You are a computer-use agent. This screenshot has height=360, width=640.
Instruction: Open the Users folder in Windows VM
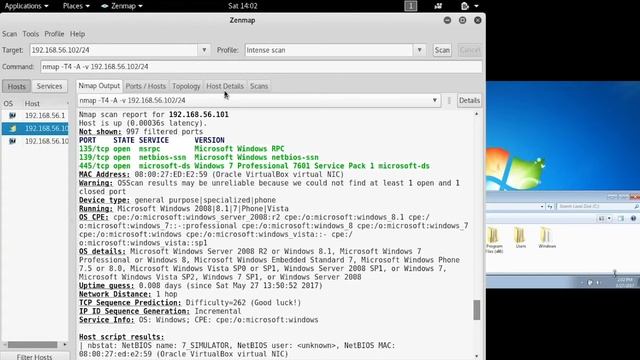[x=520, y=238]
